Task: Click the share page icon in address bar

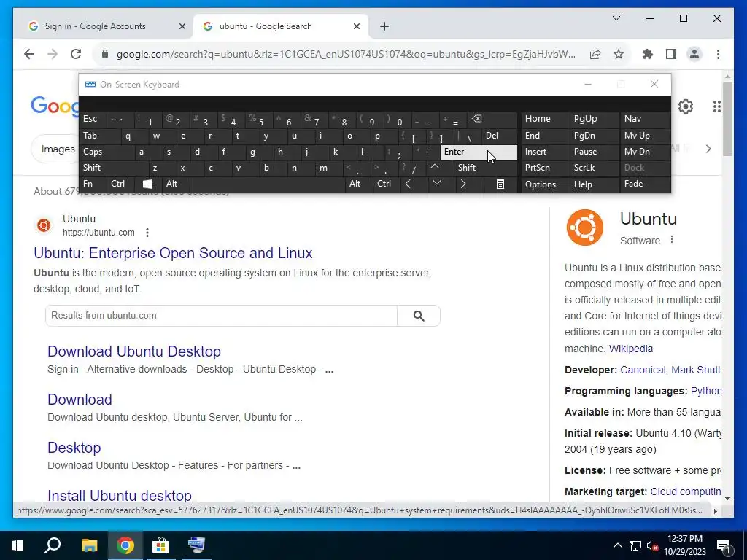Action: (595, 54)
